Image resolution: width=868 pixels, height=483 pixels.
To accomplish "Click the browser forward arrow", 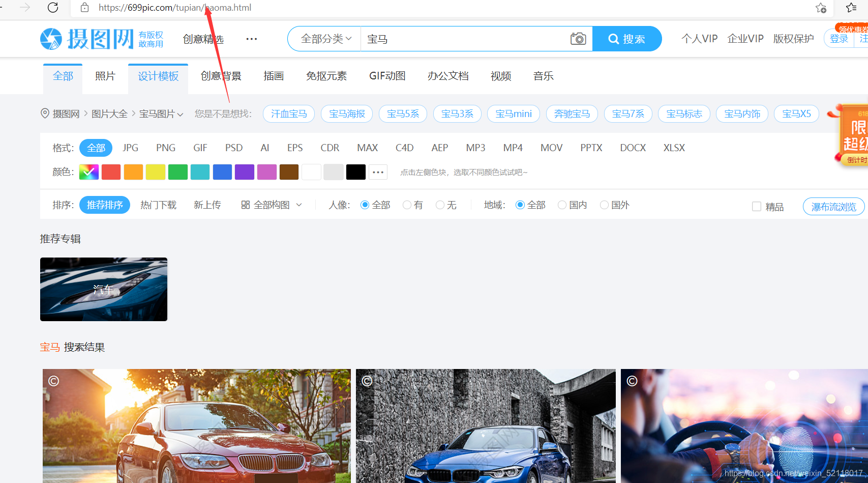I will click(x=24, y=7).
